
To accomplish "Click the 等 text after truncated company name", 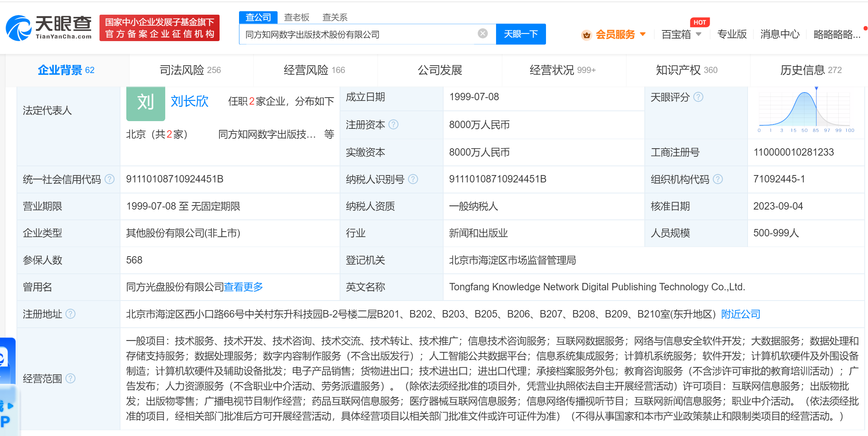I will tap(329, 134).
